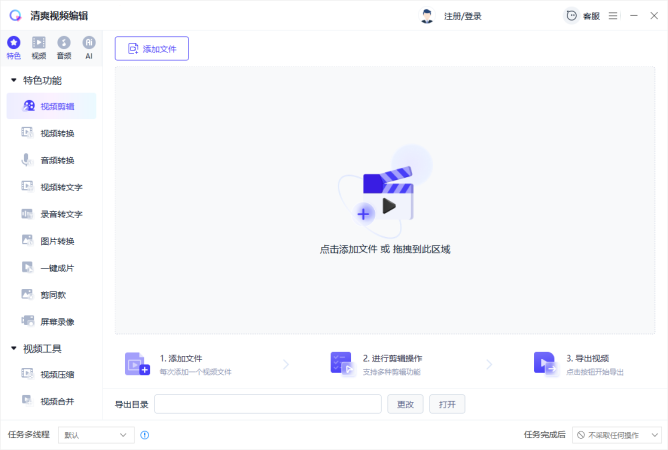
Task: Click the 更改 export directory button
Action: [x=405, y=404]
